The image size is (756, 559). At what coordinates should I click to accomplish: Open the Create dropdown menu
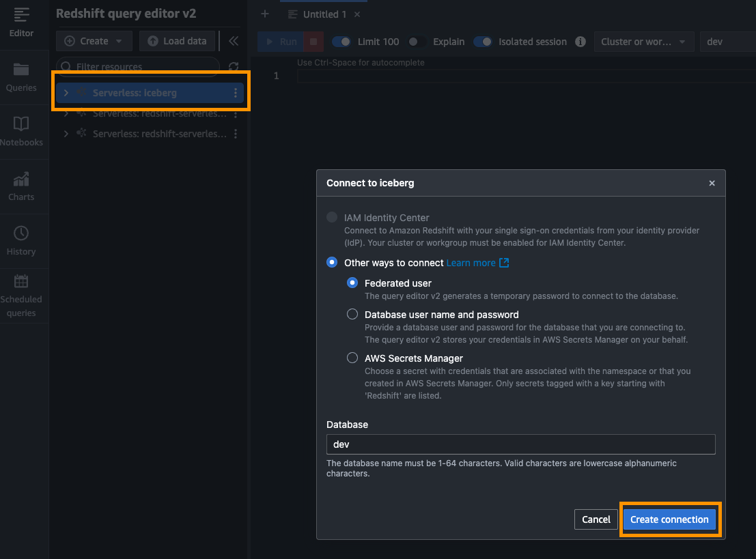point(94,41)
